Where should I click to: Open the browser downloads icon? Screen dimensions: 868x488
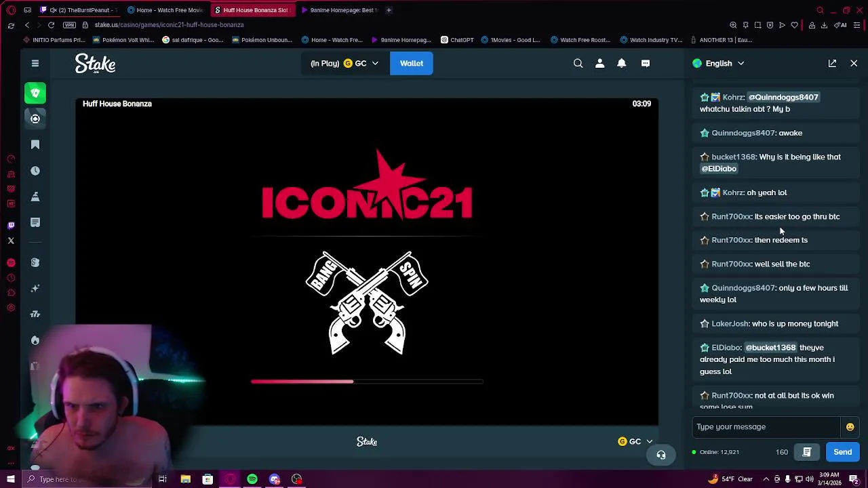point(824,25)
